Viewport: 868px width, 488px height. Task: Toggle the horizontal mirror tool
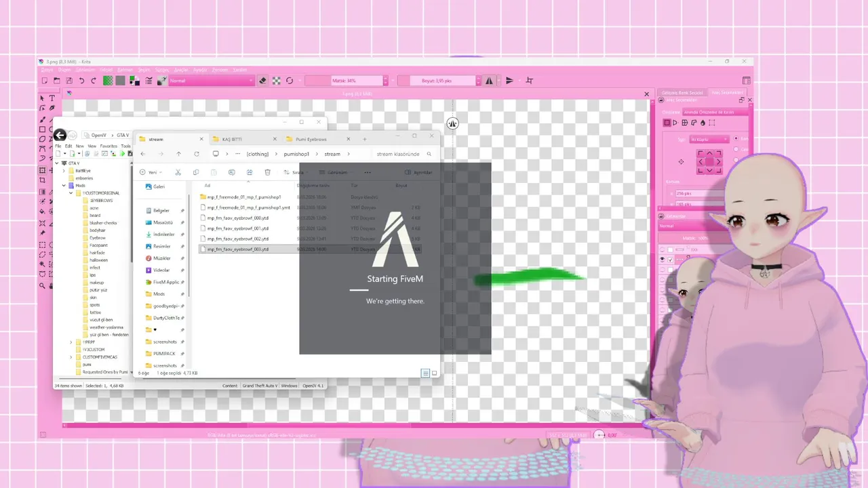(x=489, y=81)
